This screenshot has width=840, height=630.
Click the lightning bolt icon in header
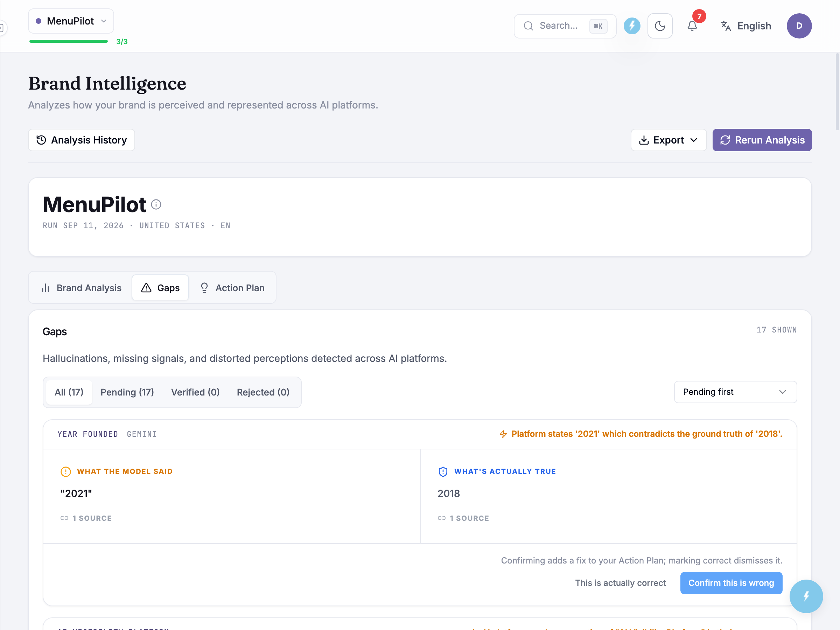tap(632, 26)
